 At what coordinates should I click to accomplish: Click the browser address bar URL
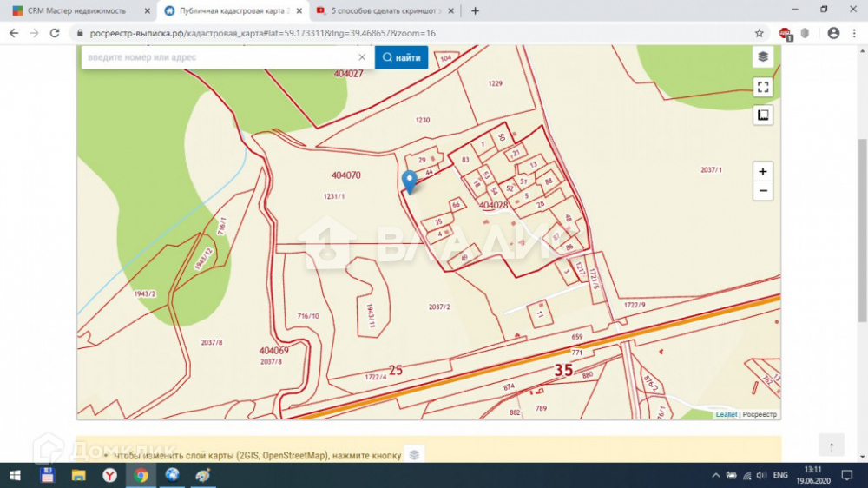coord(260,33)
